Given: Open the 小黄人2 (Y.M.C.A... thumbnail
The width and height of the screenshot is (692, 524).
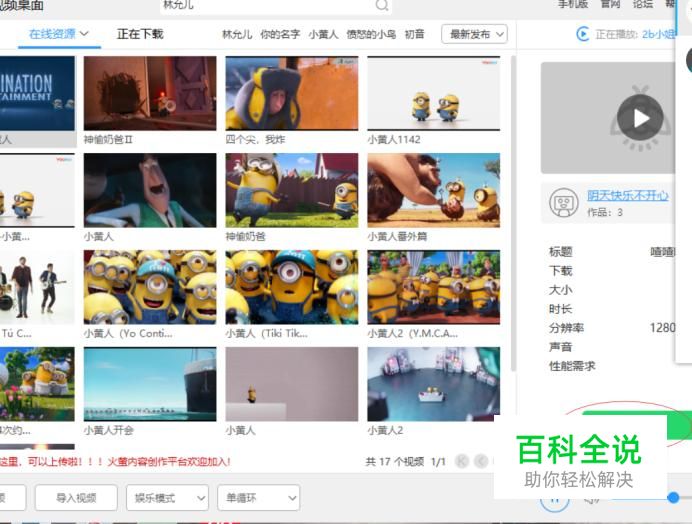Looking at the screenshot, I should coord(433,287).
